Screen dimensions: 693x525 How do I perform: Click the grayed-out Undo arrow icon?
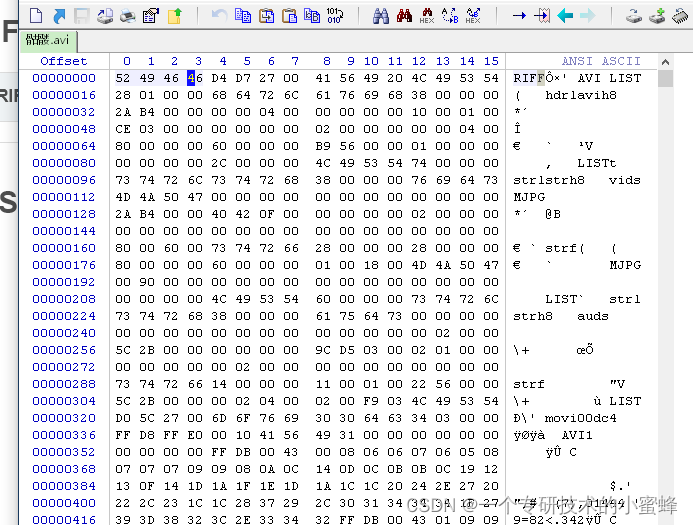point(219,16)
